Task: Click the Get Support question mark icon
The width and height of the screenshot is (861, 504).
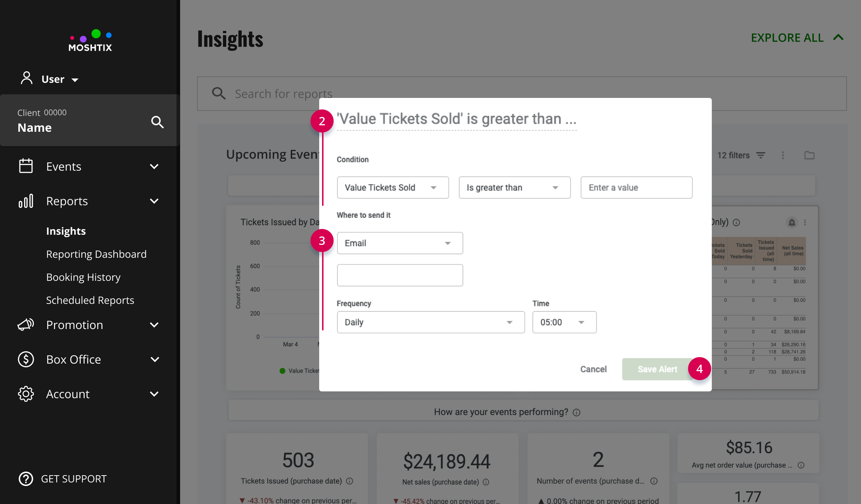Action: point(26,479)
